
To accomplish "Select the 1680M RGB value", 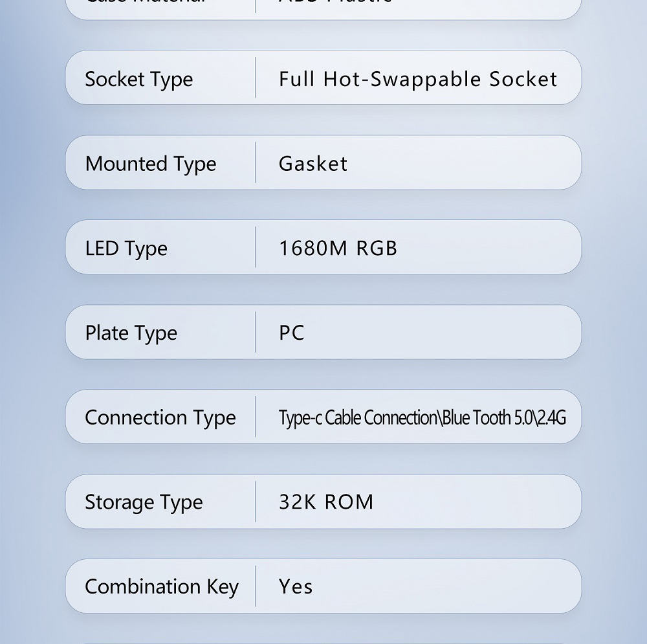I will point(338,248).
